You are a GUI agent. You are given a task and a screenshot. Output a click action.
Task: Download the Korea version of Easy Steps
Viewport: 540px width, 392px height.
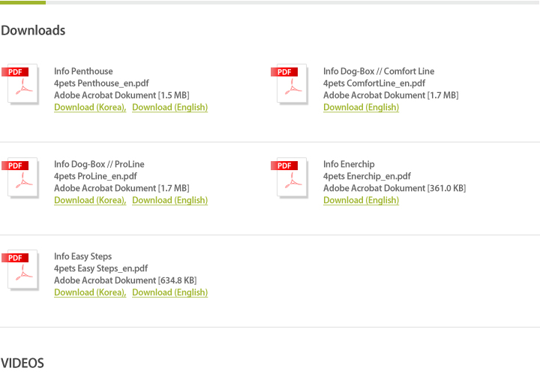[90, 292]
